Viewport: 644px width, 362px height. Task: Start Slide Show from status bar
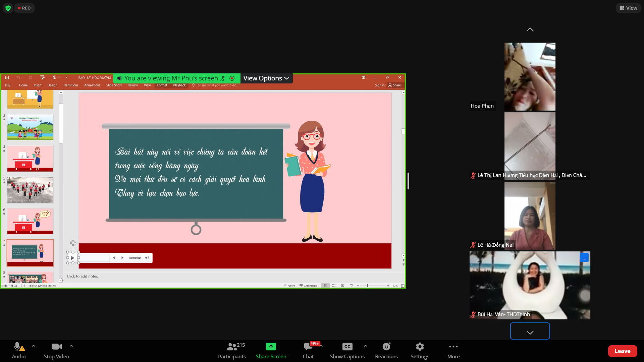pos(351,286)
